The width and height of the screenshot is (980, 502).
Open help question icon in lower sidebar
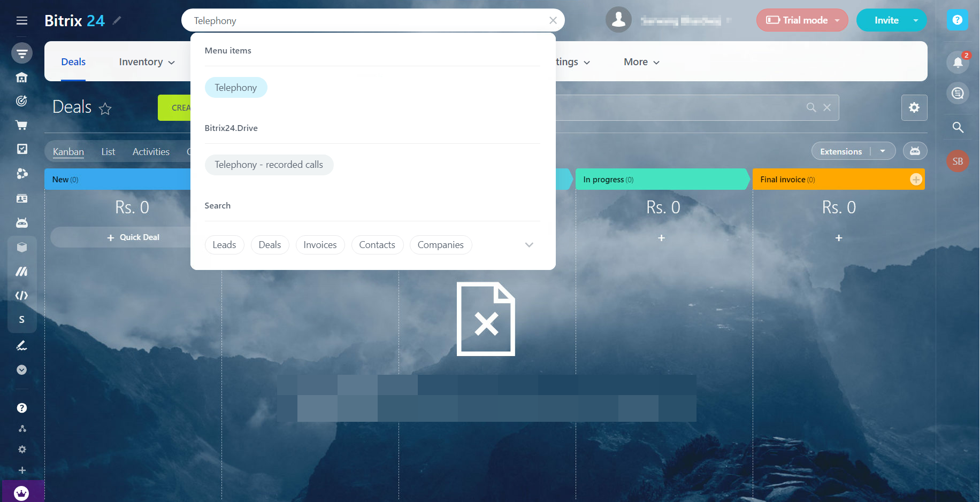22,408
